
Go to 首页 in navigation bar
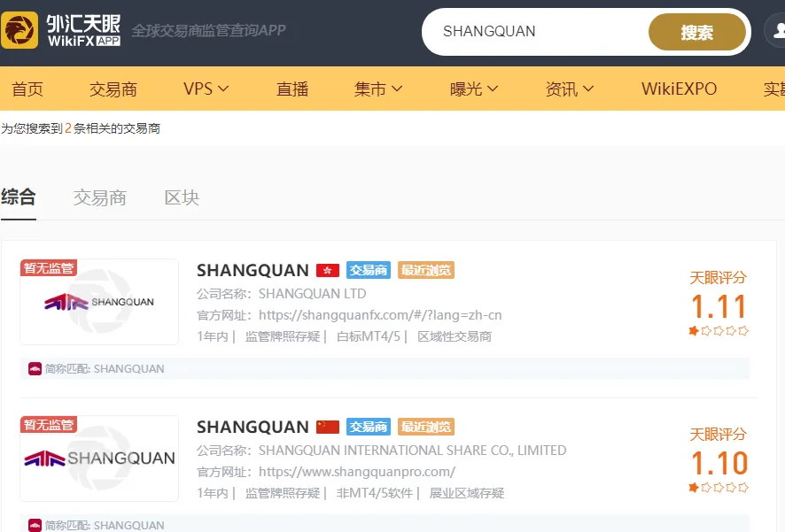pos(27,89)
